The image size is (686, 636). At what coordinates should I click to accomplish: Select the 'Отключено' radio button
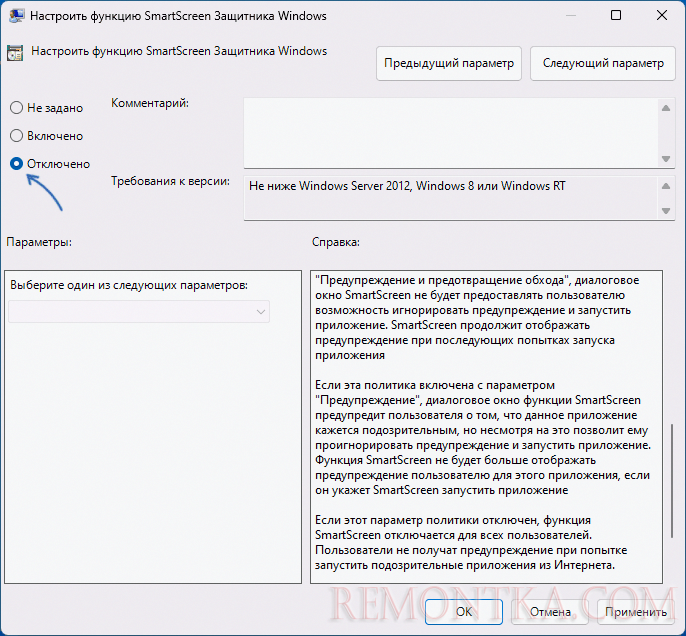tap(16, 164)
